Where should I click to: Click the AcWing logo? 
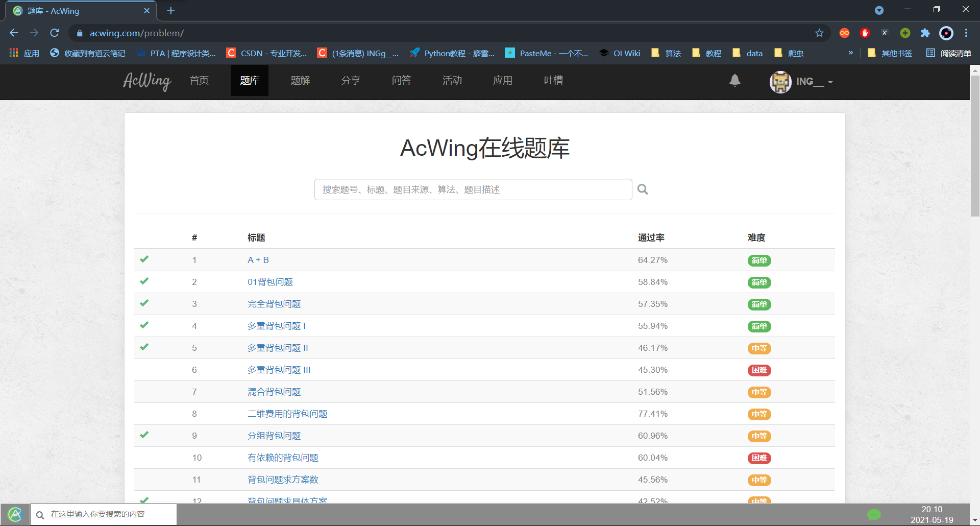coord(147,81)
